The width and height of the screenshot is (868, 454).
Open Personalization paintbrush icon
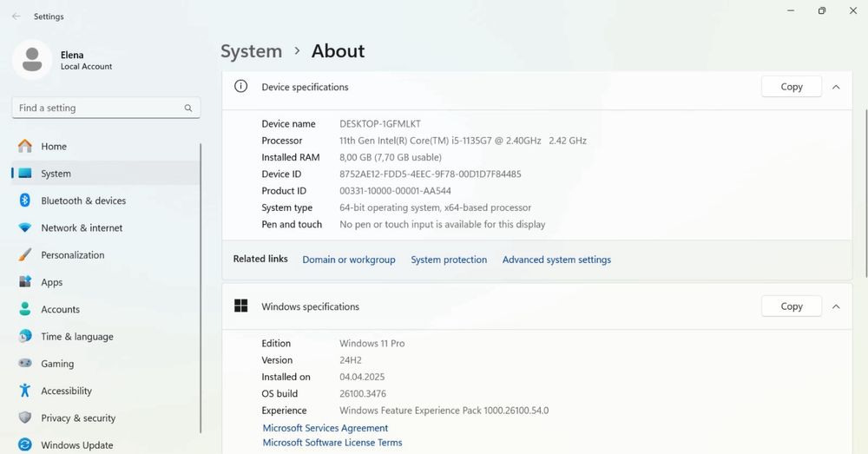(25, 255)
